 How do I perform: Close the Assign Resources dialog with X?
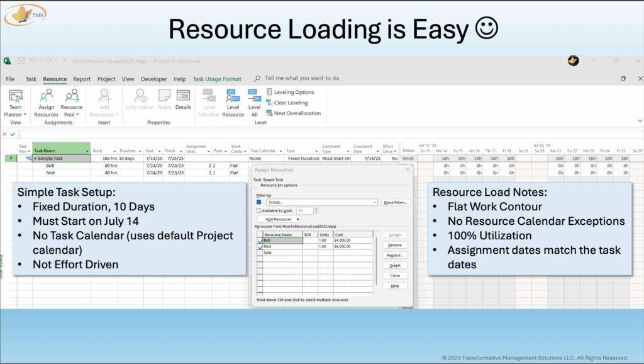(x=408, y=169)
